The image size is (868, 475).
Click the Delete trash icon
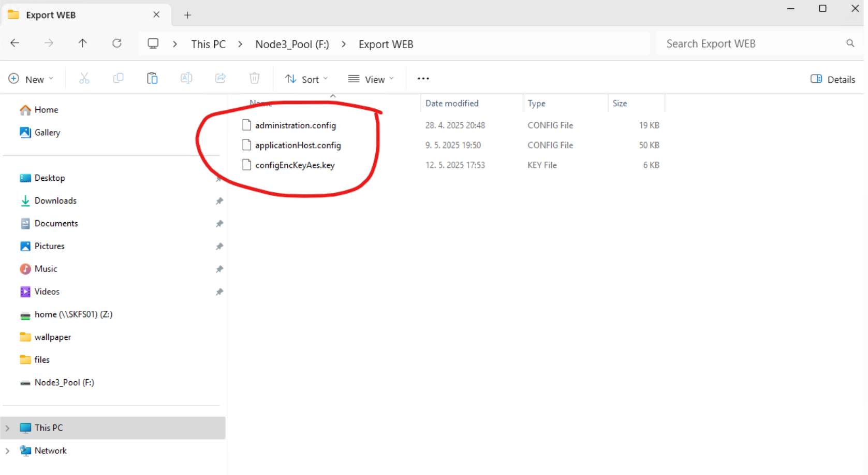click(254, 79)
